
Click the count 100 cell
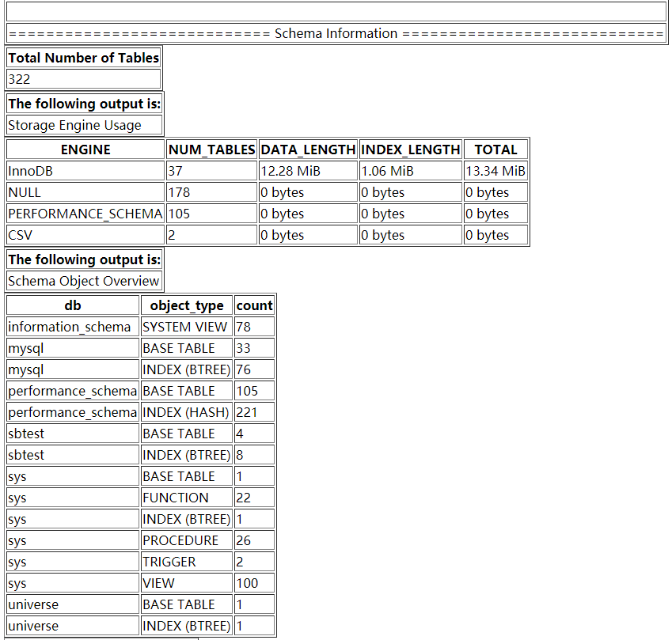(255, 583)
